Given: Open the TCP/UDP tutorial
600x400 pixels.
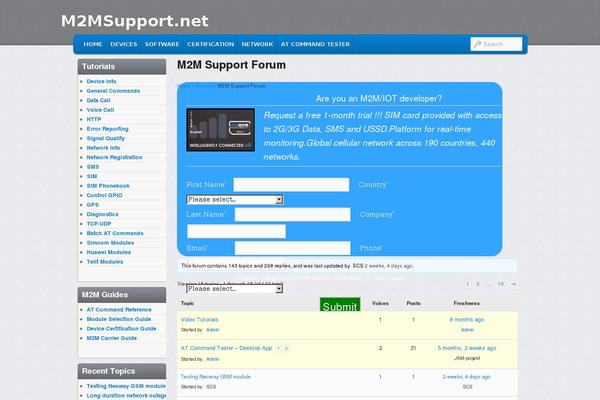Looking at the screenshot, I should point(99,224).
